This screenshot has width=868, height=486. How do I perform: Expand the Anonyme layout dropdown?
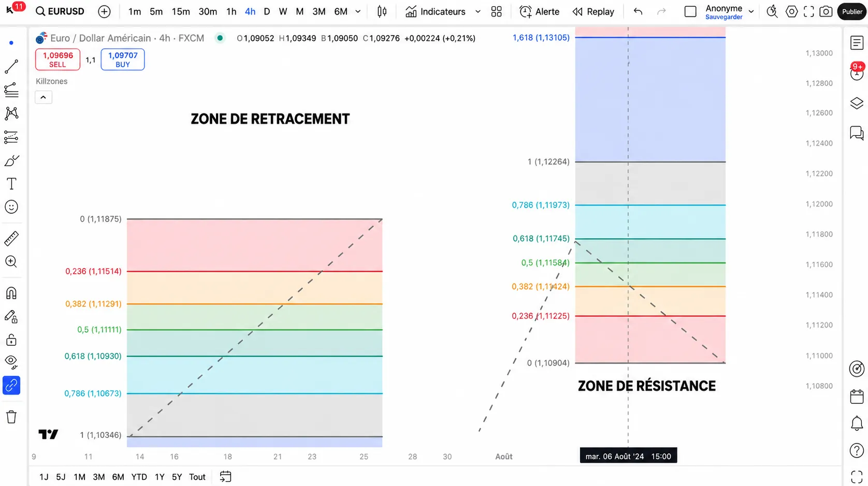(751, 11)
